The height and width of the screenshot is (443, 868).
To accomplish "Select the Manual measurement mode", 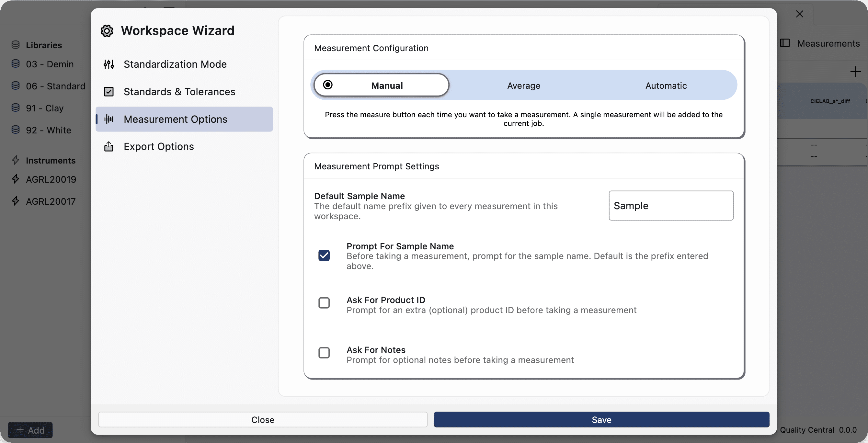I will click(x=382, y=85).
